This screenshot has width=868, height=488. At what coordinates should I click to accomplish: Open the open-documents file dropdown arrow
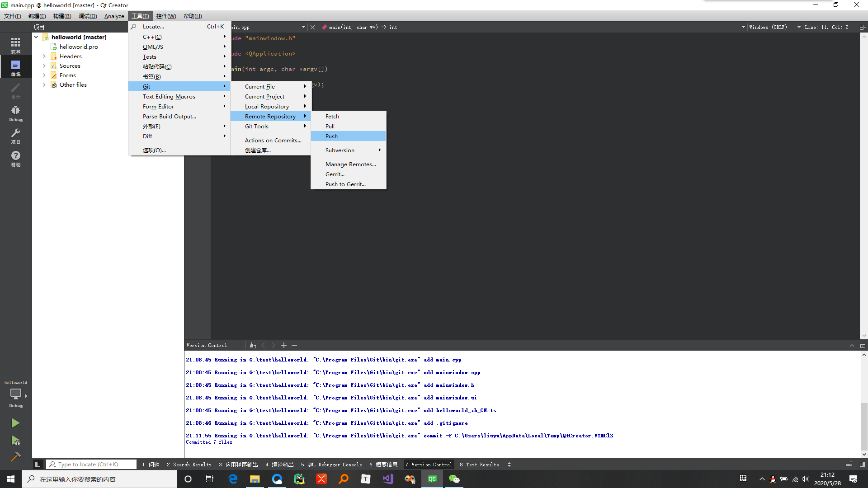[303, 27]
